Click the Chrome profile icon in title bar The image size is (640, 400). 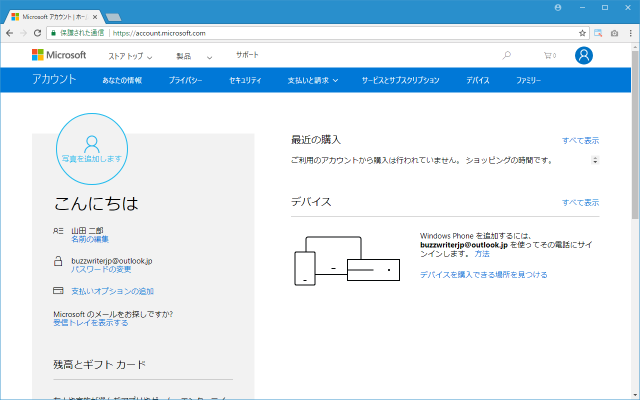pyautogui.click(x=558, y=7)
